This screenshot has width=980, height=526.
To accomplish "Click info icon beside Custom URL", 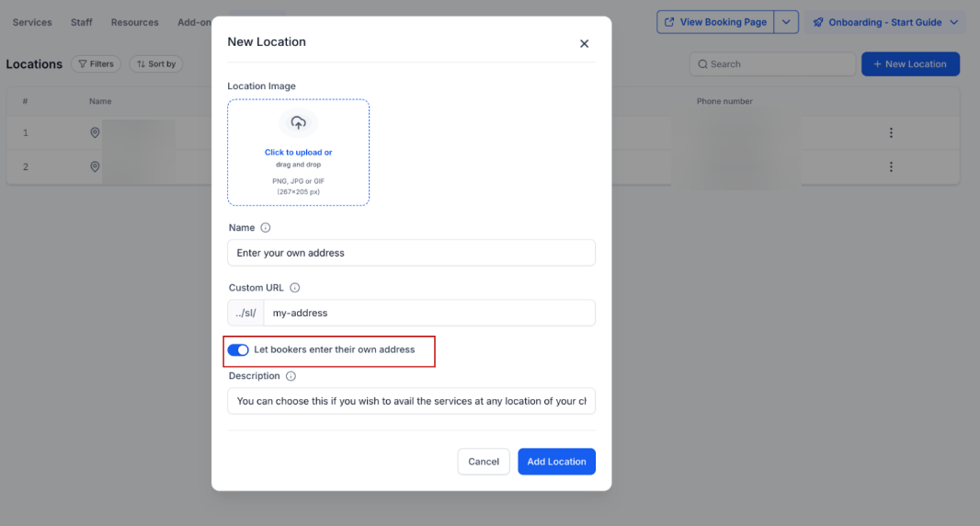I will [x=294, y=288].
